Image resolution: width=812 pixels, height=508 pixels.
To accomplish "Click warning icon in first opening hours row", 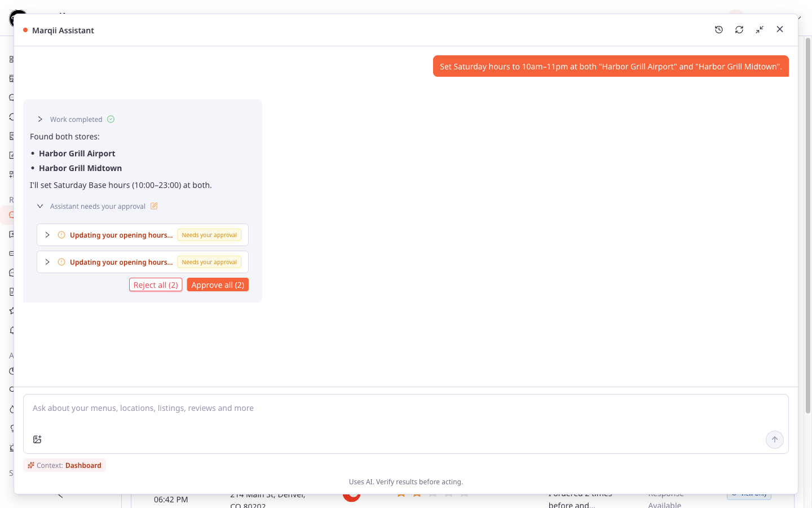I will pos(61,235).
